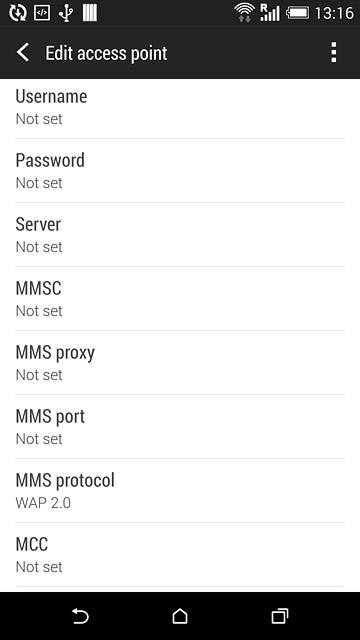Open the MCC setting

(180, 555)
